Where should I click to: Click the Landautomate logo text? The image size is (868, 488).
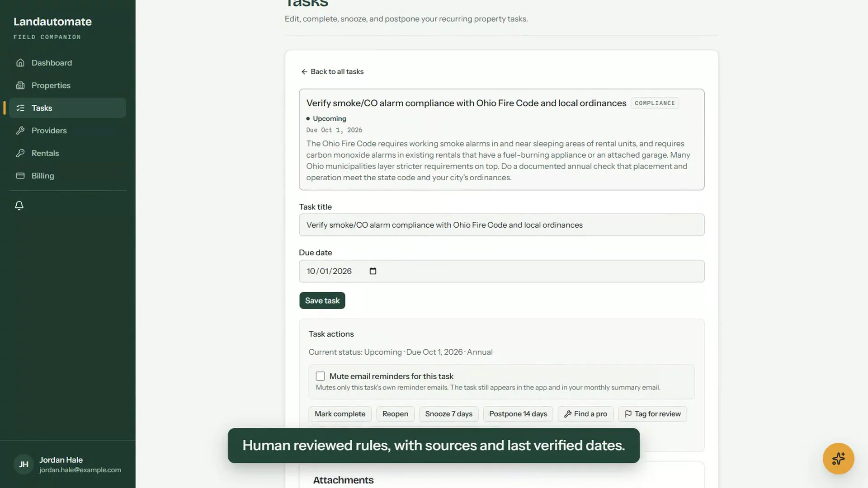coord(52,22)
